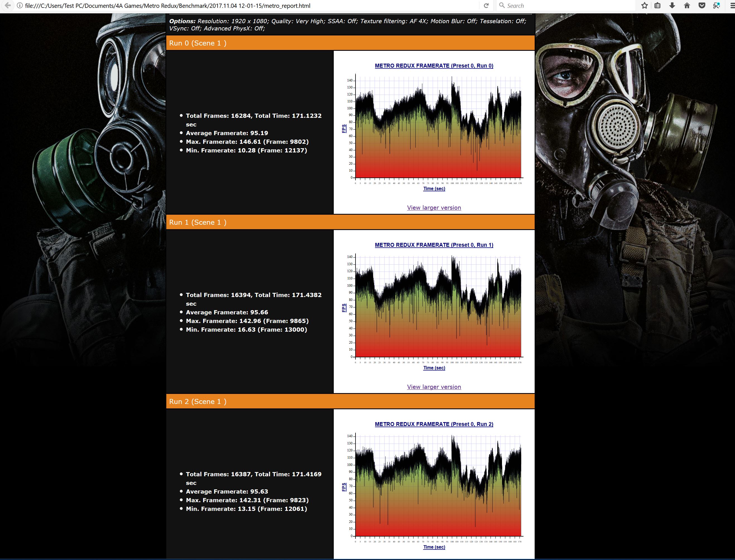The height and width of the screenshot is (560, 735).
Task: Click the Run 1 framerate chart image
Action: [434, 307]
